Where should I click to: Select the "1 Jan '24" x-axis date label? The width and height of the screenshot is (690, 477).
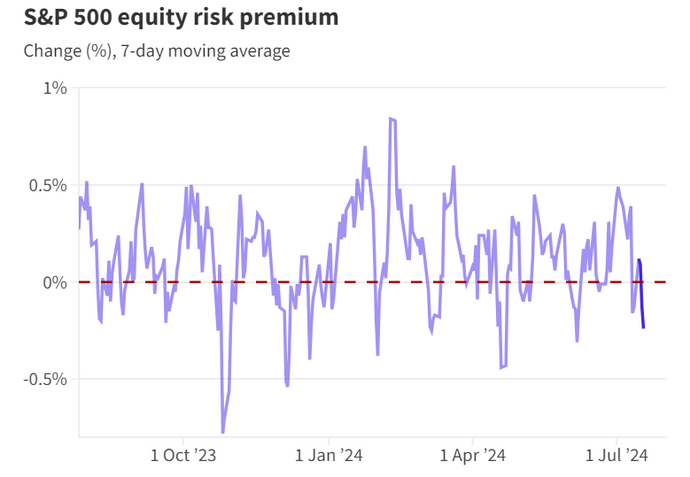click(x=329, y=456)
